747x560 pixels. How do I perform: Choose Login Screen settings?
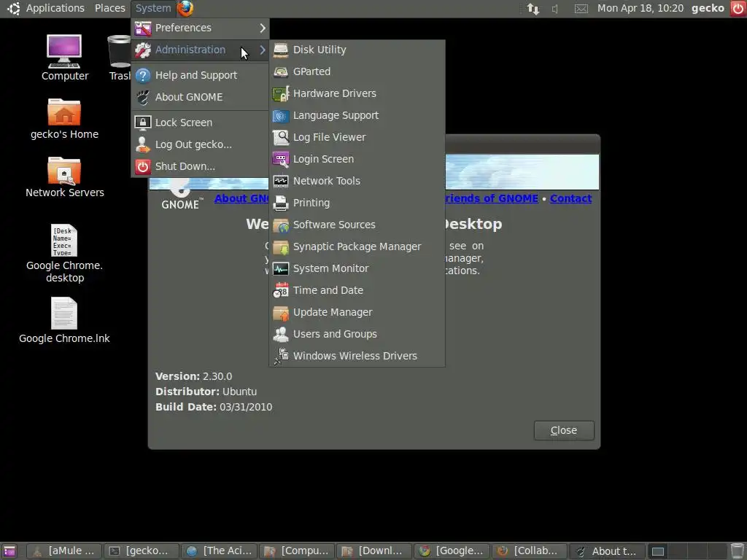pyautogui.click(x=357, y=159)
